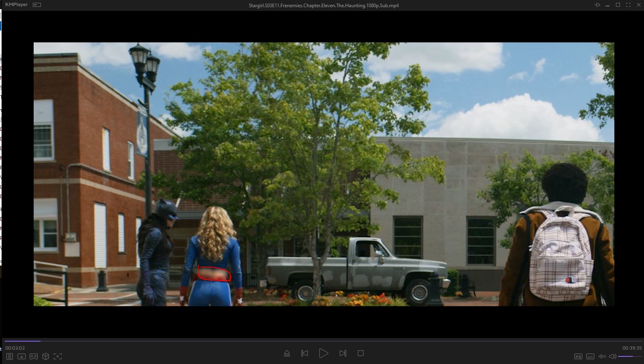
Task: Open the playlist panel icon
Action: (10, 356)
